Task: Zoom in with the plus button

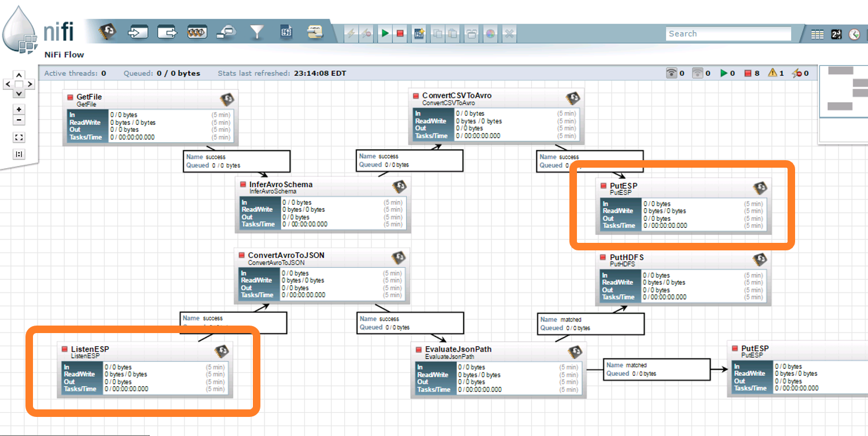Action: pos(19,109)
